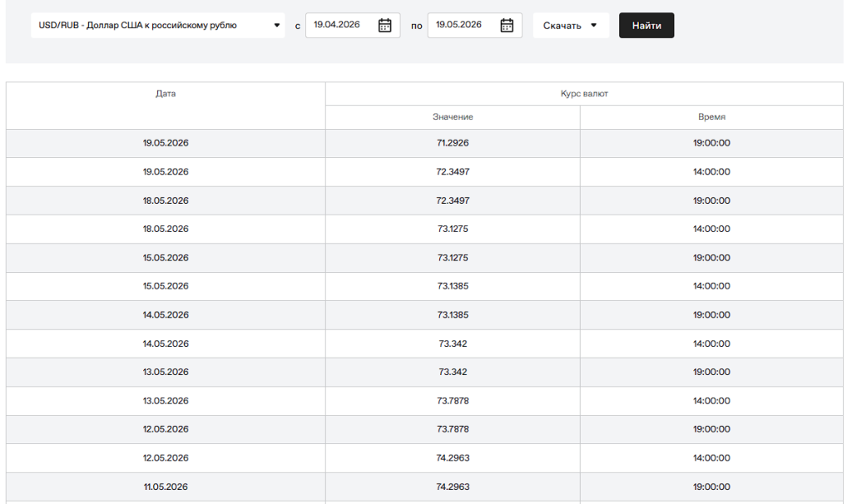Click time 19:00:00 in the 11.05.2026 row
The height and width of the screenshot is (504, 852).
pos(711,486)
